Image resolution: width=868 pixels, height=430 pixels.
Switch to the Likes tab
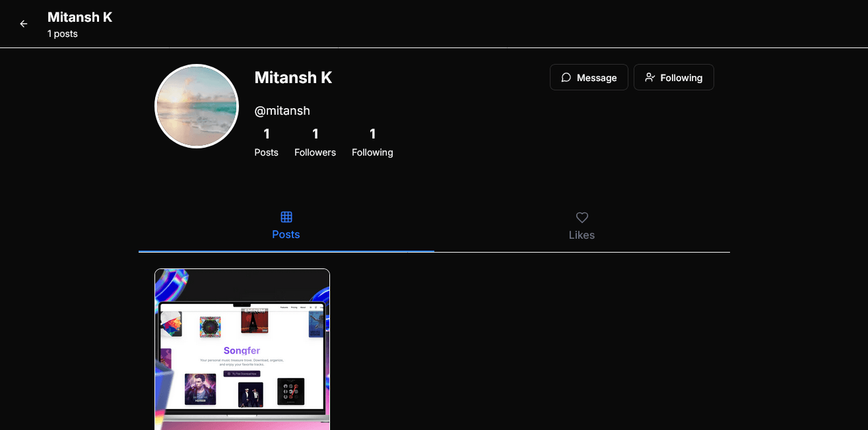tap(582, 226)
